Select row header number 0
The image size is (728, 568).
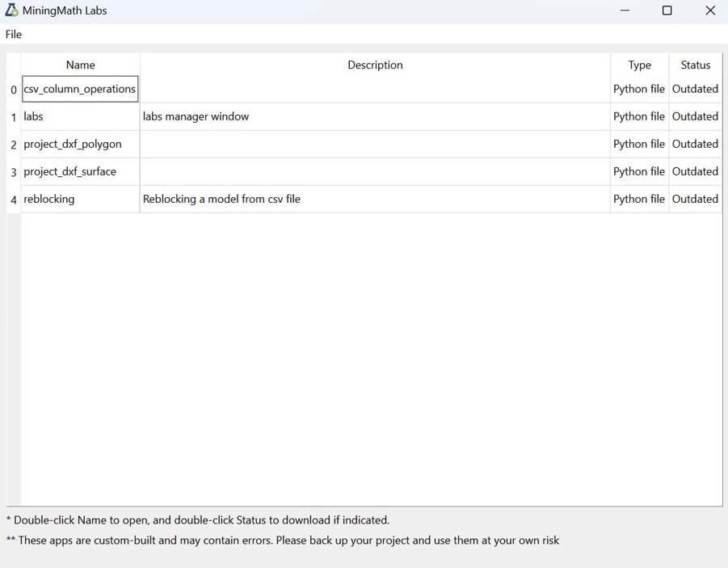point(14,90)
